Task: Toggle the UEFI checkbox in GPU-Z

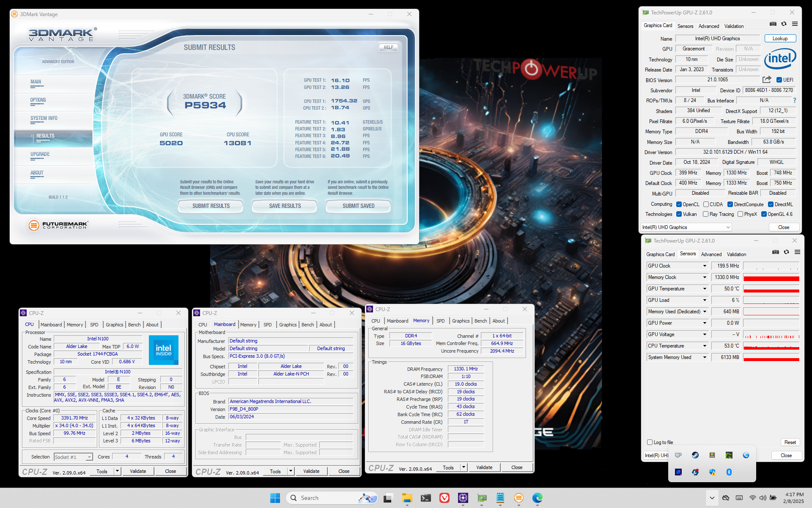Action: tap(779, 80)
